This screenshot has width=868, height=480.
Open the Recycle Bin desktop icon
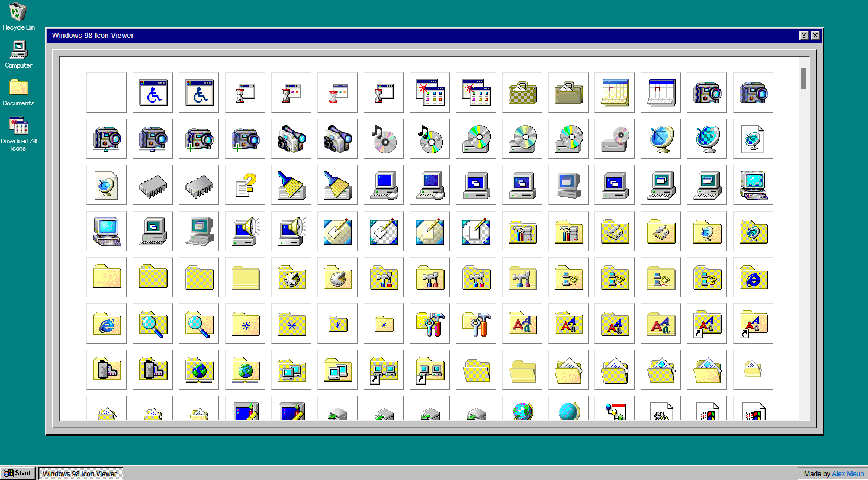pos(18,16)
